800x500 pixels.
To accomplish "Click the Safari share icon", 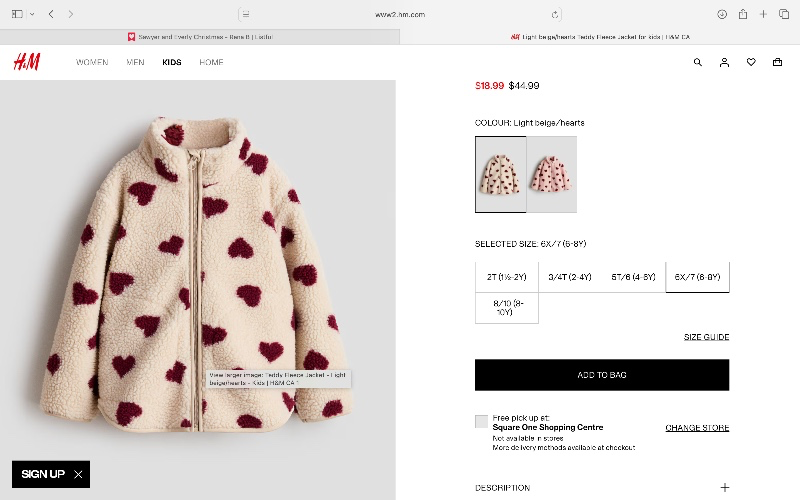I will point(743,14).
